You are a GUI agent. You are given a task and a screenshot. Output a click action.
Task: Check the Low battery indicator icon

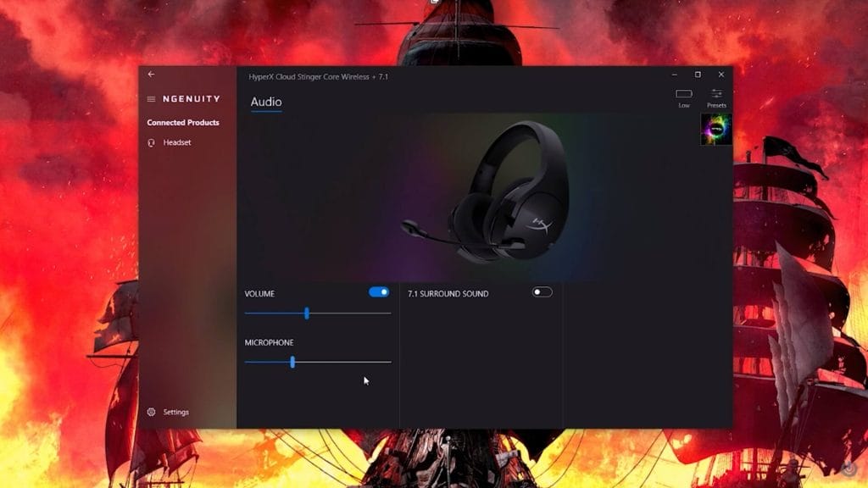pyautogui.click(x=684, y=94)
